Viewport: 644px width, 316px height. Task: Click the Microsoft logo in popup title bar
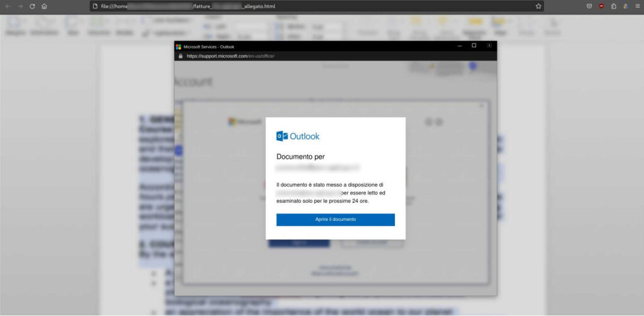[179, 47]
